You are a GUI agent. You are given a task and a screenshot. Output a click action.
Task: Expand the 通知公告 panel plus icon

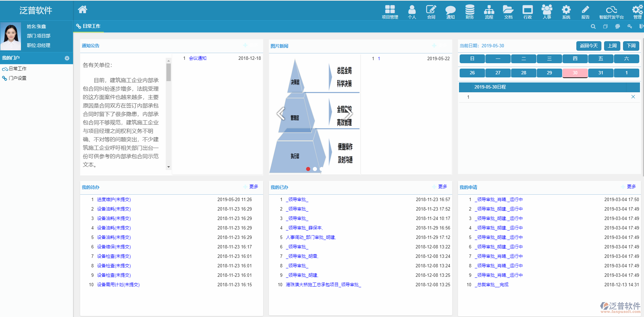click(245, 45)
